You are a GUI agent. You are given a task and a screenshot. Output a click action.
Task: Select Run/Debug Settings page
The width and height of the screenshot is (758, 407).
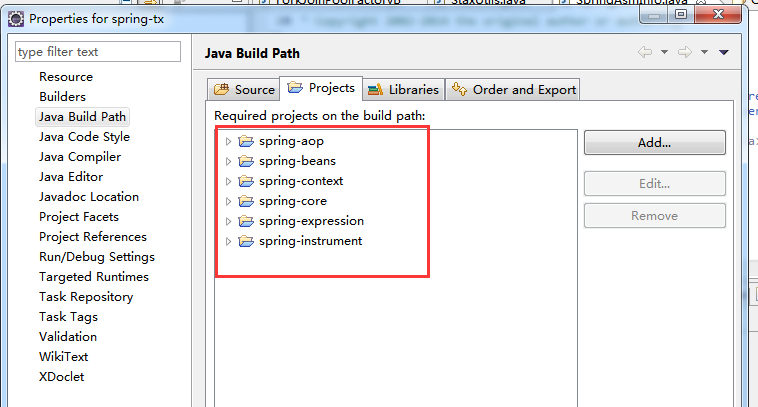click(97, 257)
